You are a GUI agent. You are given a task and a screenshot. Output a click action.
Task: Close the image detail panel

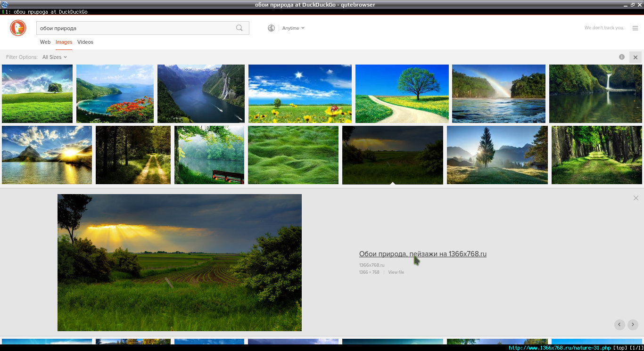point(636,198)
